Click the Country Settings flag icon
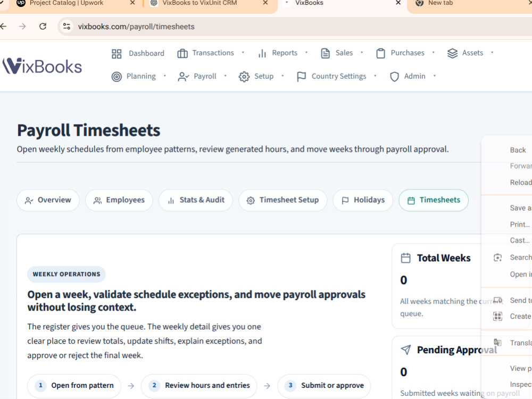The height and width of the screenshot is (399, 532). [301, 77]
